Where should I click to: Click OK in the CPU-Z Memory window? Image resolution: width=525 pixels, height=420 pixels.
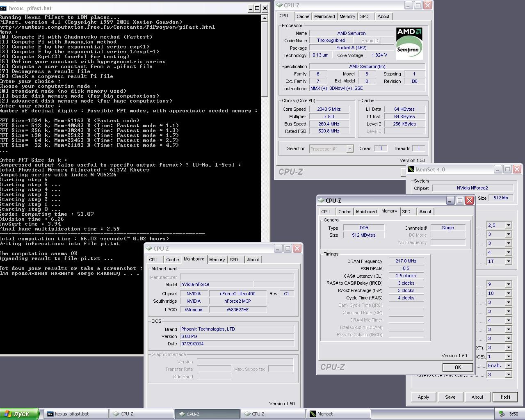click(458, 367)
